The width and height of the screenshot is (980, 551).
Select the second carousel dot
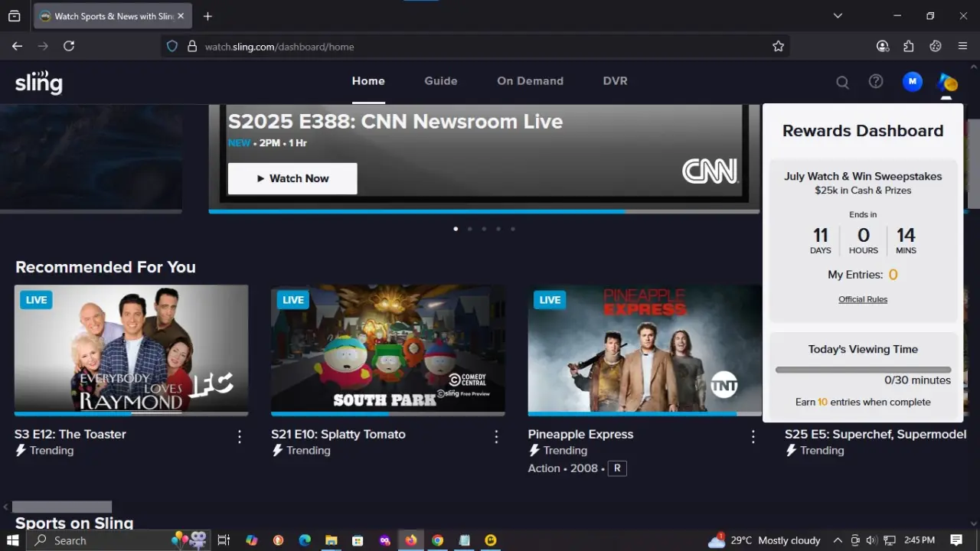[469, 229]
